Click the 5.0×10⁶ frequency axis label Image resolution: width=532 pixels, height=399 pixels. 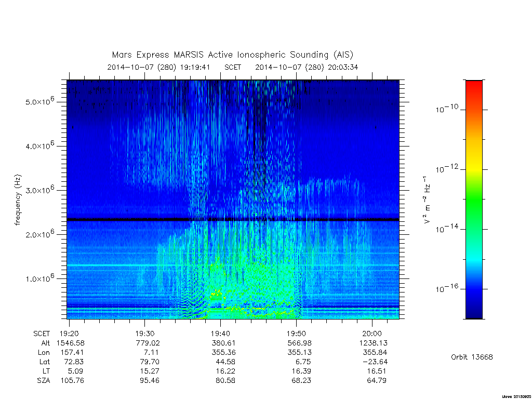tap(40, 101)
